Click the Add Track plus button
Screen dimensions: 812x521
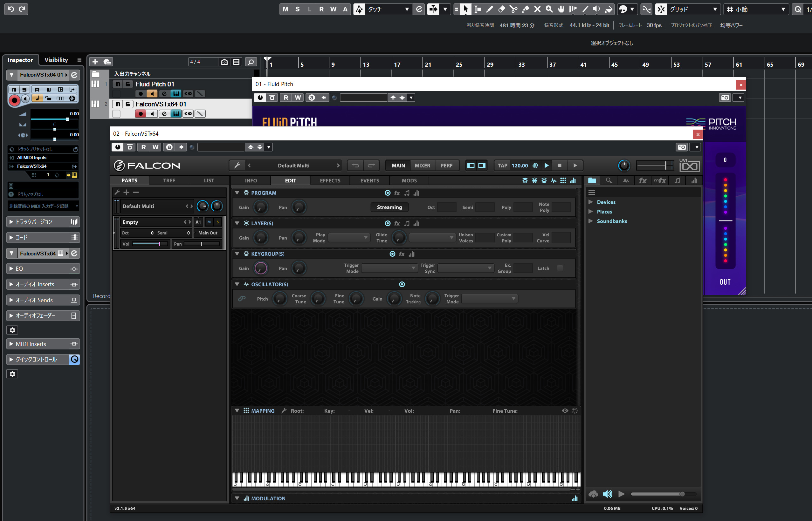tap(95, 62)
